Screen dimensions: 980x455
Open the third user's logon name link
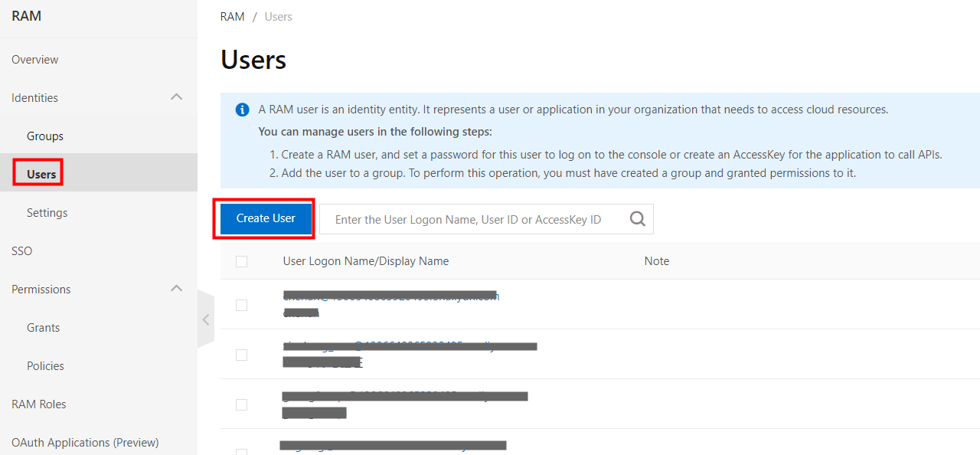[406, 396]
